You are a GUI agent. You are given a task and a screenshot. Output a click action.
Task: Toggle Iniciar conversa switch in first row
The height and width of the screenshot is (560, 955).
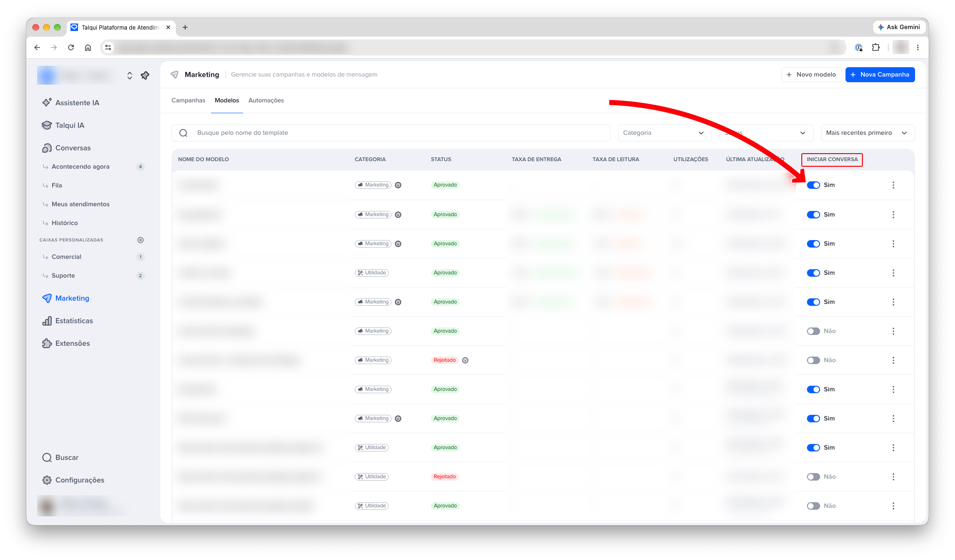coord(813,185)
